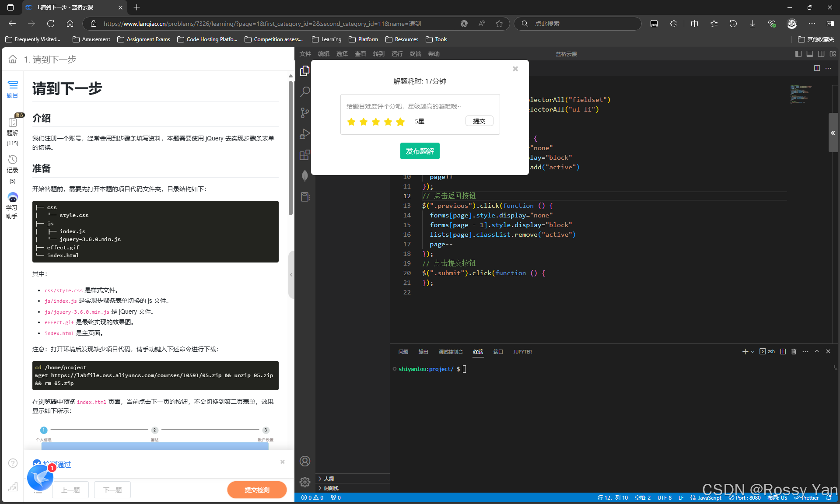Expand the 大纲 outline section
Viewport: 840px width, 504px height.
[x=329, y=479]
